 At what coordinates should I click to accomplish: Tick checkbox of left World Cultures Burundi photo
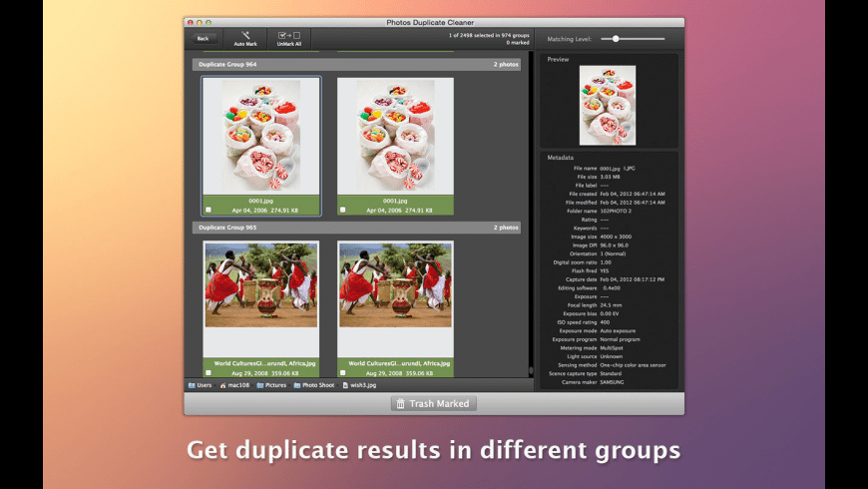pos(209,372)
